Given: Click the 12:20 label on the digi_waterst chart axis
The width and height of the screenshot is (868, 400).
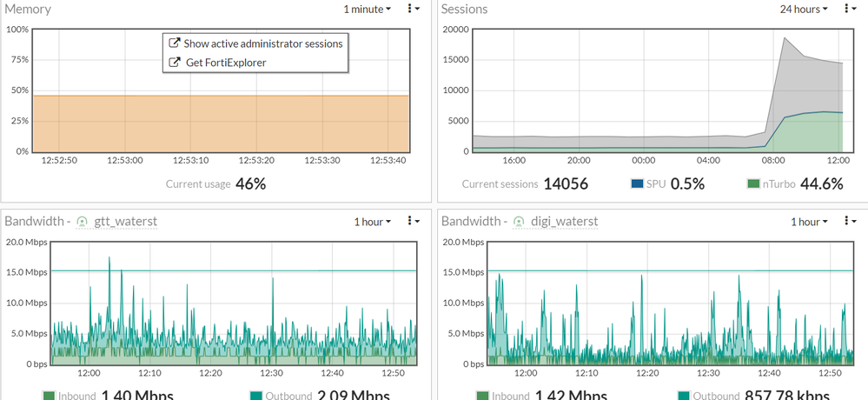Looking at the screenshot, I should pos(647,373).
